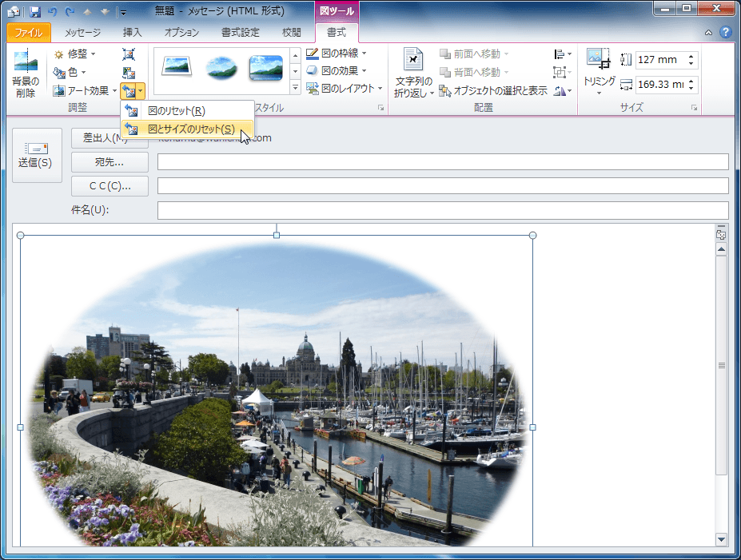Viewport: 741px width, 560px height.
Task: Apply the first framed picture style thumbnail
Action: coord(177,67)
